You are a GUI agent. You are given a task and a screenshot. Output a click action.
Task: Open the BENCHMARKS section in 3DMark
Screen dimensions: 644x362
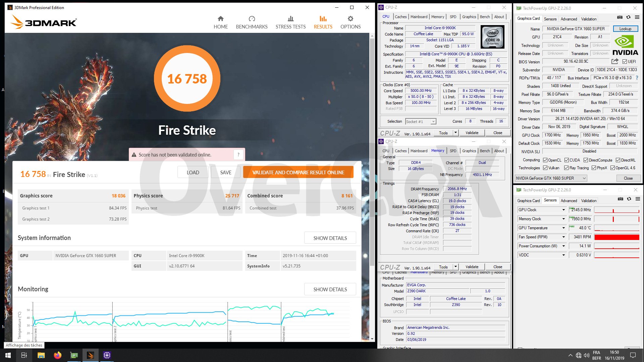point(252,22)
